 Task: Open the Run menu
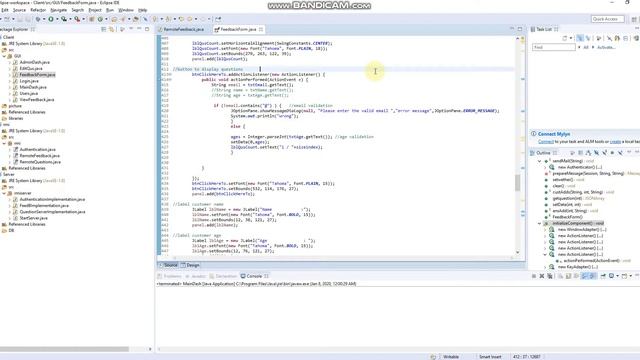[x=110, y=10]
